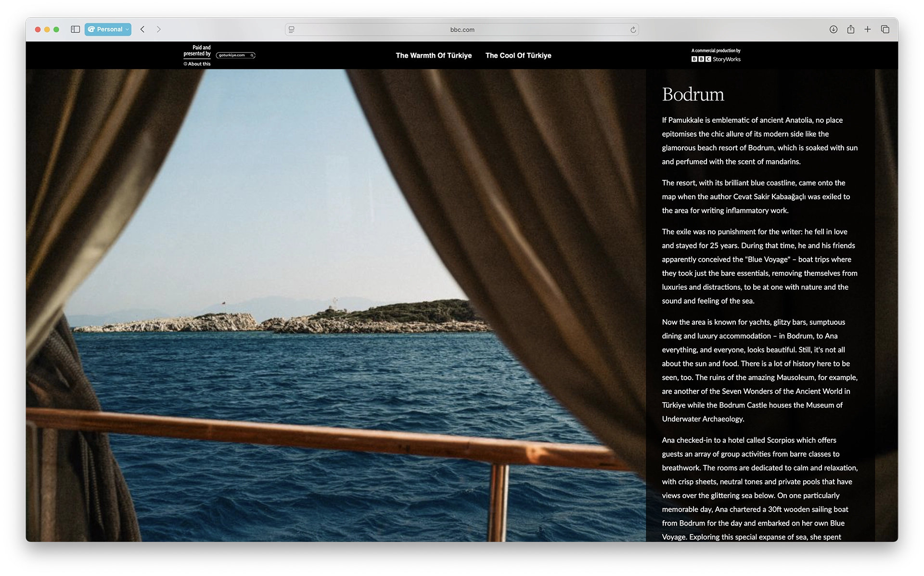This screenshot has width=924, height=576.
Task: Click the bbc.com address bar
Action: point(462,29)
